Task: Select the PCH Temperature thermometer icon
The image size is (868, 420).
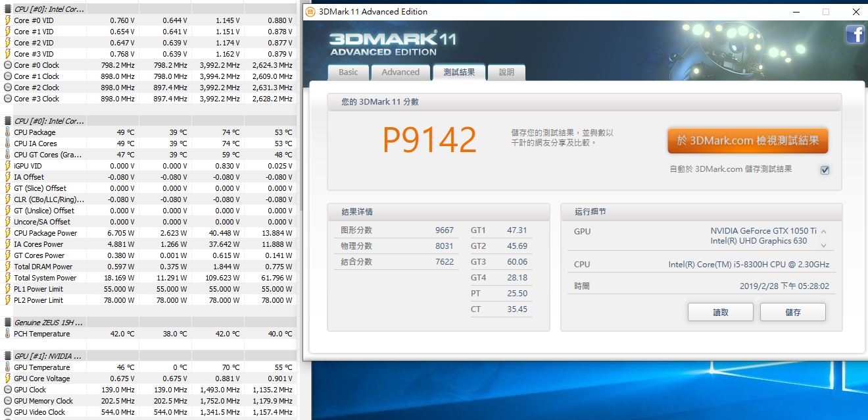Action: pyautogui.click(x=7, y=334)
